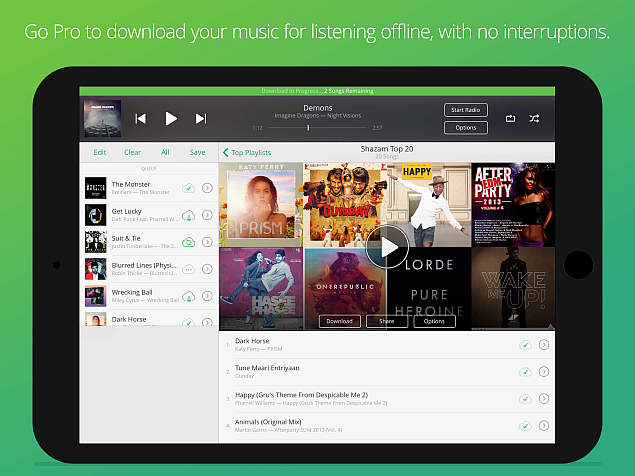Select Wrecking Ball in the queue
The image size is (635, 476).
(x=149, y=296)
